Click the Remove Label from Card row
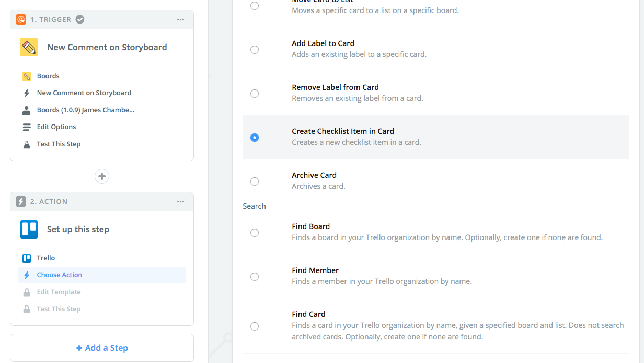Viewport: 644px width, 363px height. 335,93
